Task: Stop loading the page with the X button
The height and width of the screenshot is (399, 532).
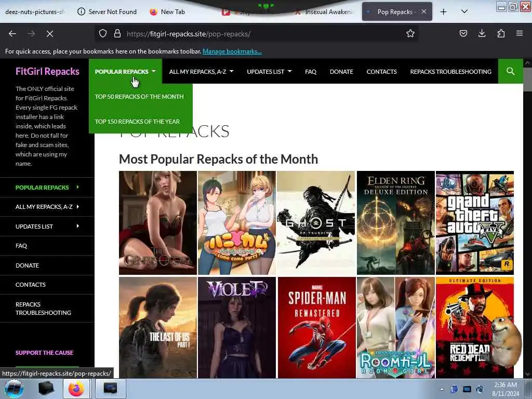Action: click(50, 34)
